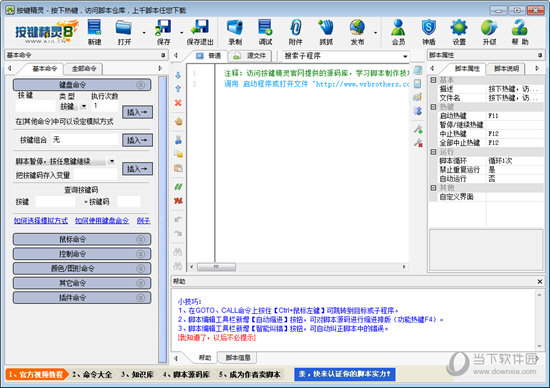
Task: Open the 调试 debug tool
Action: click(265, 32)
